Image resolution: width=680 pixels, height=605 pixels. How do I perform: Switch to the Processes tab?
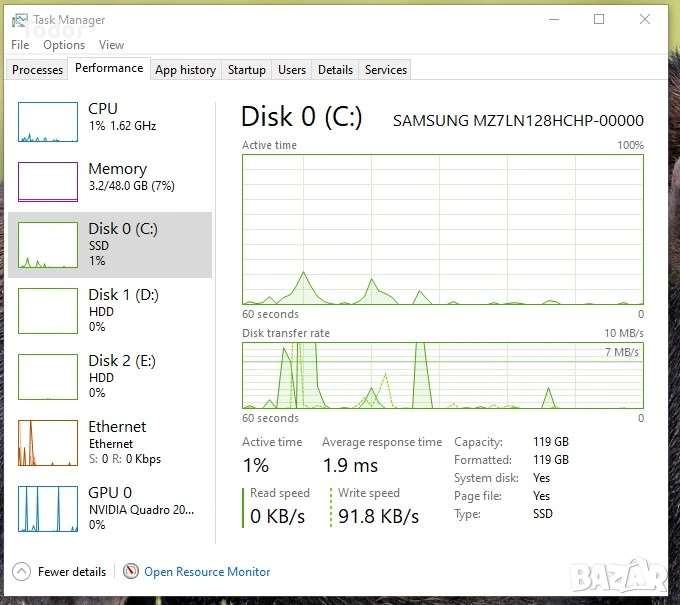point(37,70)
